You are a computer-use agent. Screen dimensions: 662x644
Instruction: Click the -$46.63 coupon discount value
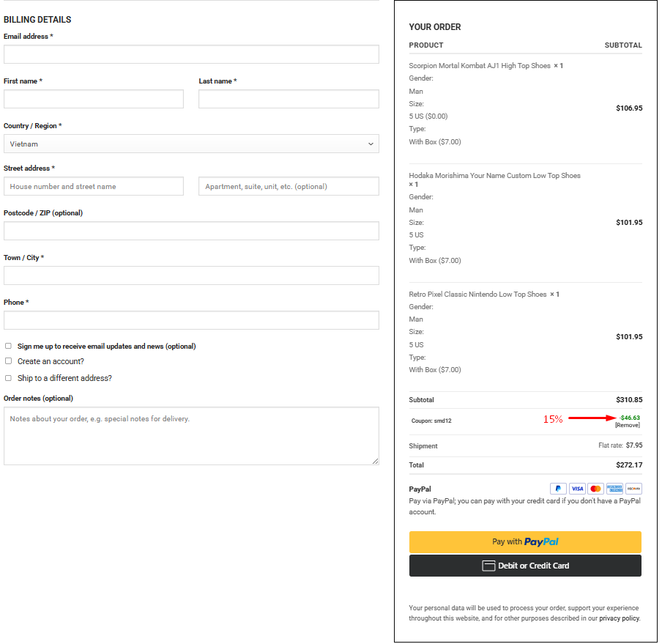pos(630,418)
